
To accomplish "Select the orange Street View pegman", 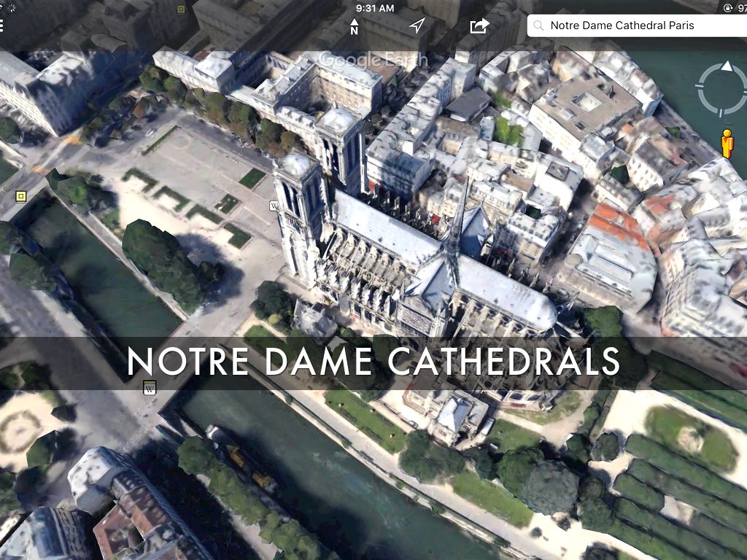I will [x=727, y=144].
